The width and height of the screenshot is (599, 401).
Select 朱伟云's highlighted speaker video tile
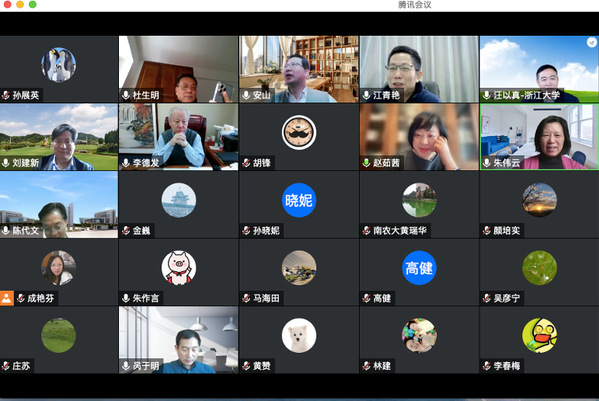pyautogui.click(x=539, y=137)
